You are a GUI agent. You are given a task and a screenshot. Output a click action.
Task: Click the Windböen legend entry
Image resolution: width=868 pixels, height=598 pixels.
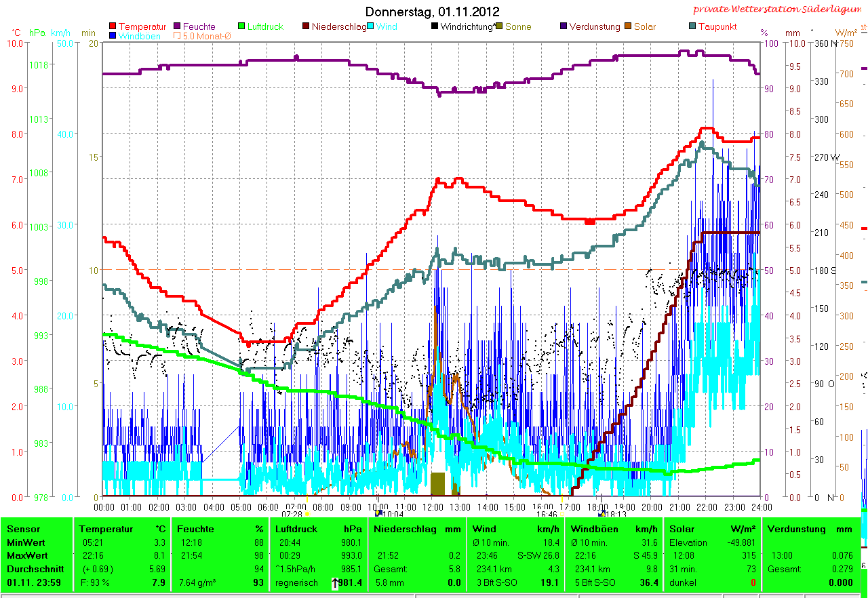(139, 36)
